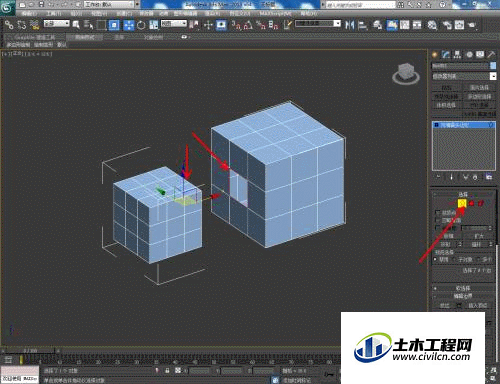Enable the Ignore Backfacing checkbox
The image size is (500, 384).
coord(438,220)
